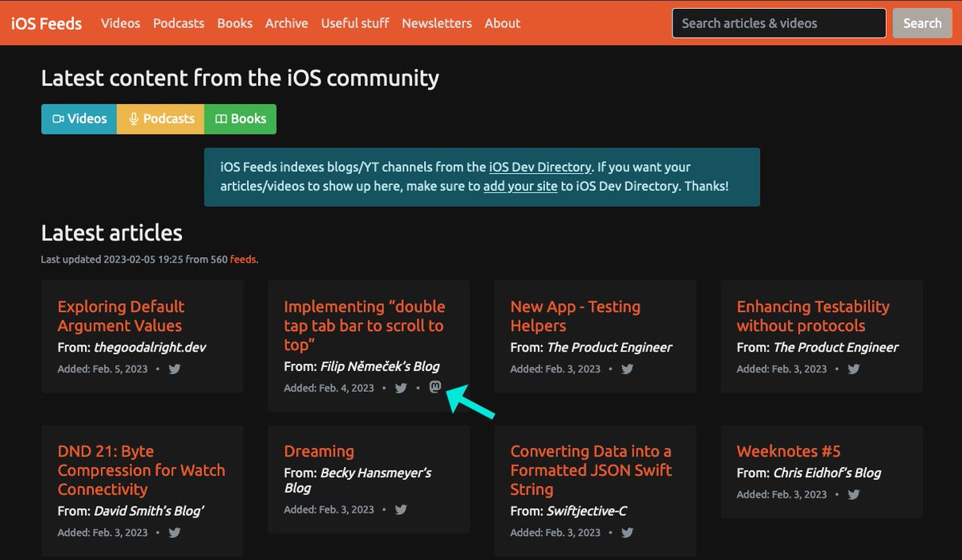This screenshot has width=962, height=560.
Task: Click Becky Hansmeyer's Blog source text
Action: [358, 481]
